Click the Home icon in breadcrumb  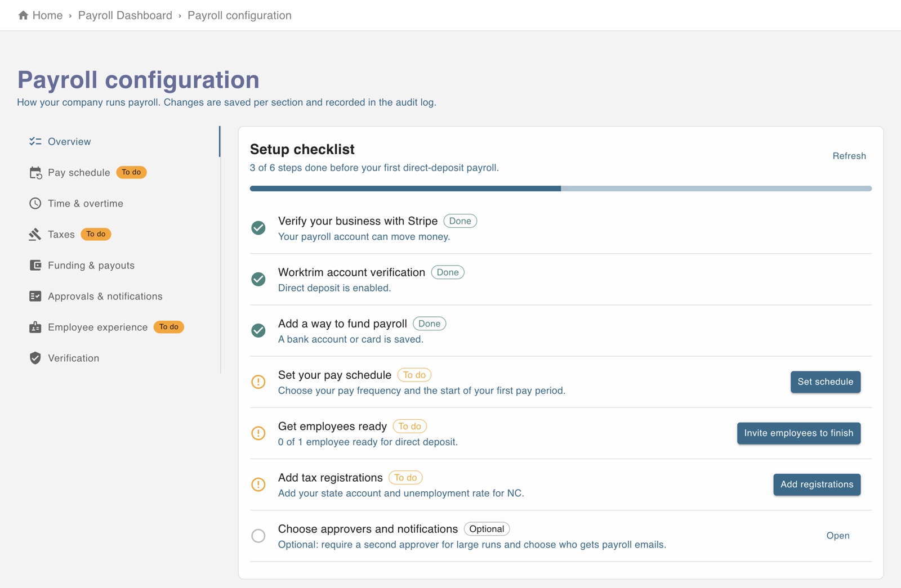coord(23,15)
